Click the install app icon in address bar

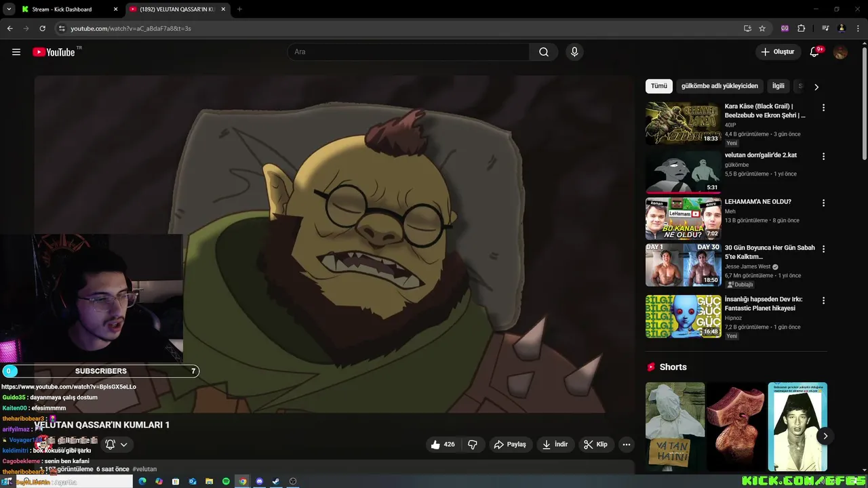747,28
